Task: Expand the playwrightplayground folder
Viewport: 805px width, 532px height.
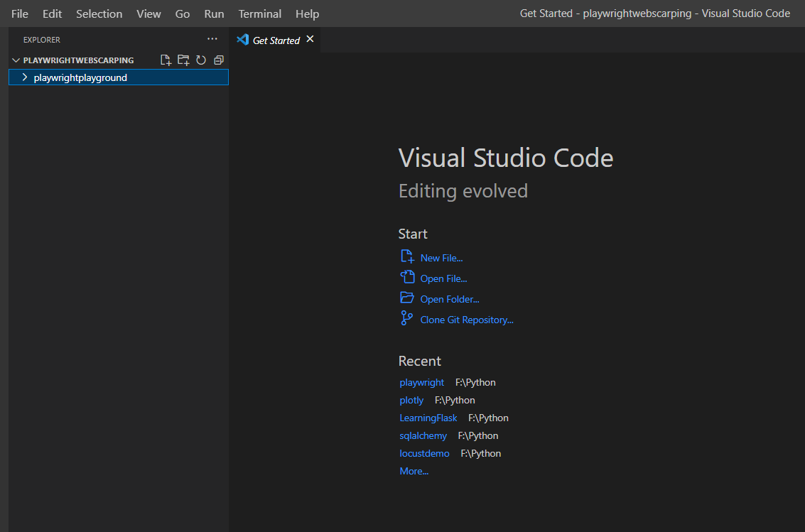Action: (x=23, y=77)
